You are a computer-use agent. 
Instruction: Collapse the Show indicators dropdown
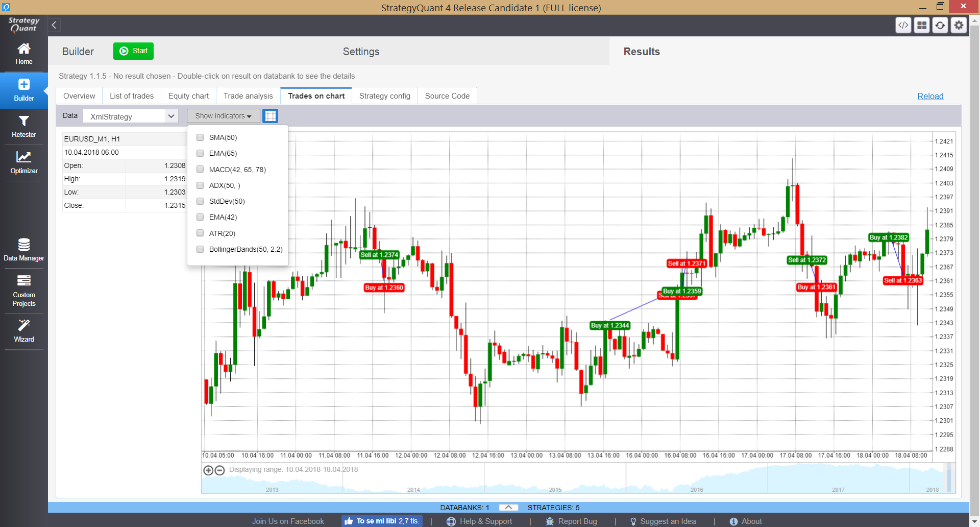click(223, 116)
